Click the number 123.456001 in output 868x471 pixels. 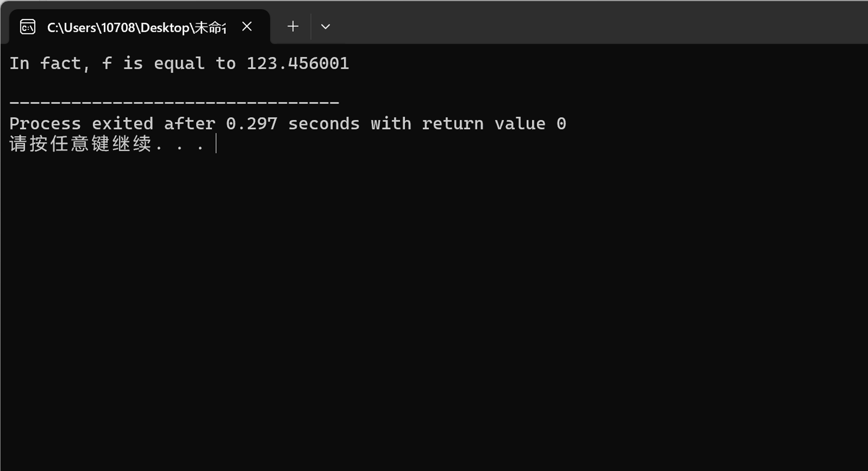coord(298,63)
